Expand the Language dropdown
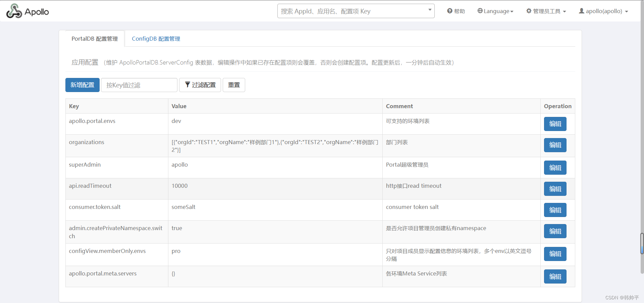 pyautogui.click(x=498, y=11)
